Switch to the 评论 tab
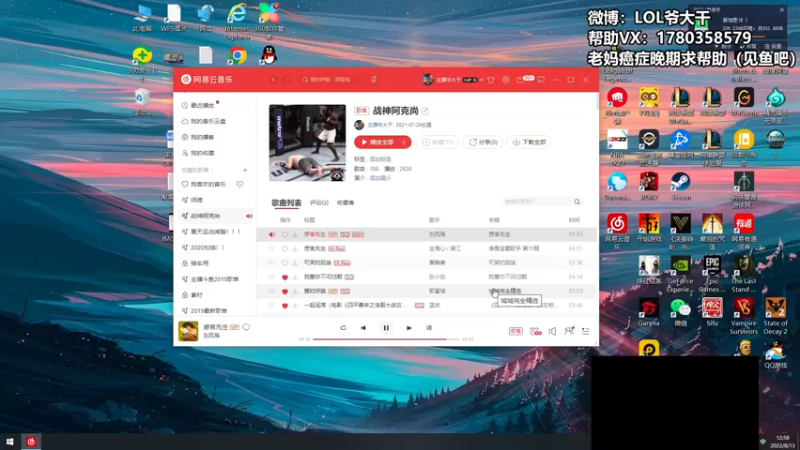Image resolution: width=800 pixels, height=450 pixels. (319, 203)
